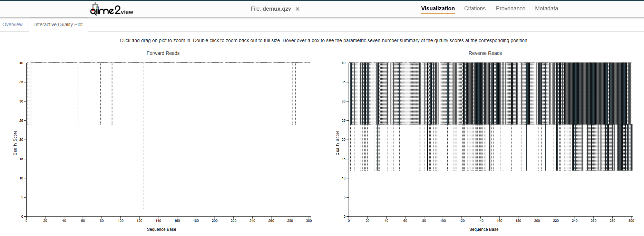Click the Sequence Base label under Reverse Reads
Viewport: 644px width, 236px height.
pos(484,229)
